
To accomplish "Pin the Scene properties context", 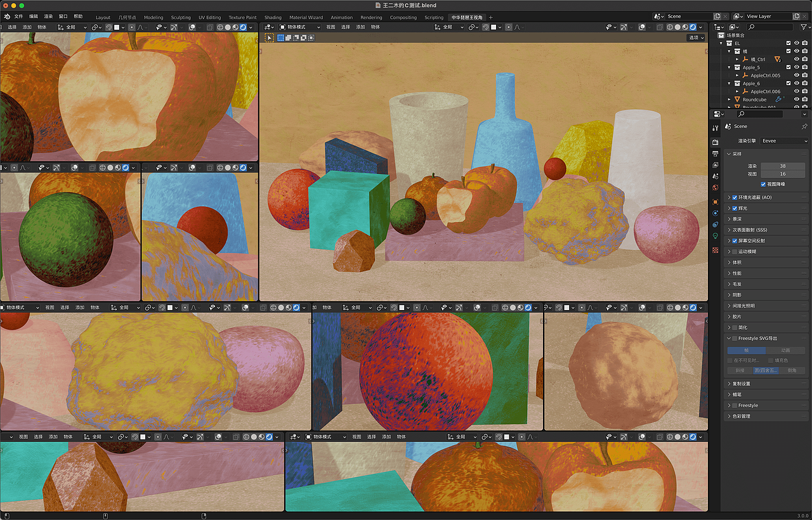I will [x=804, y=126].
